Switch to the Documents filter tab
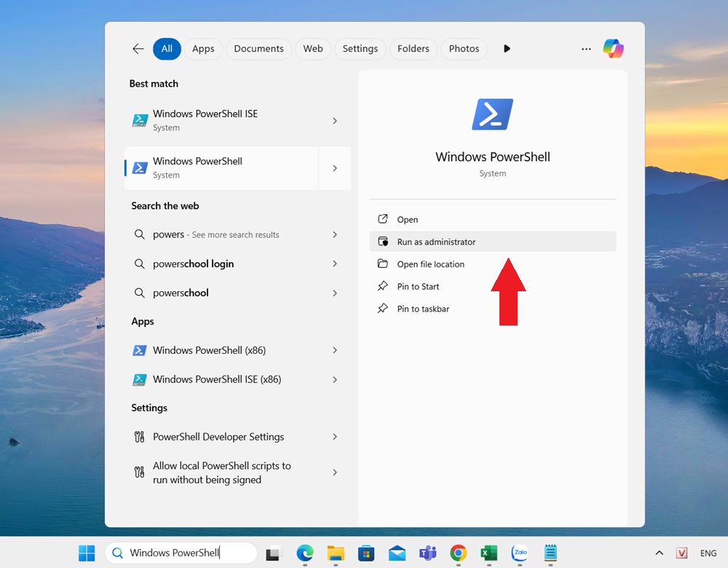This screenshot has height=568, width=728. point(258,49)
